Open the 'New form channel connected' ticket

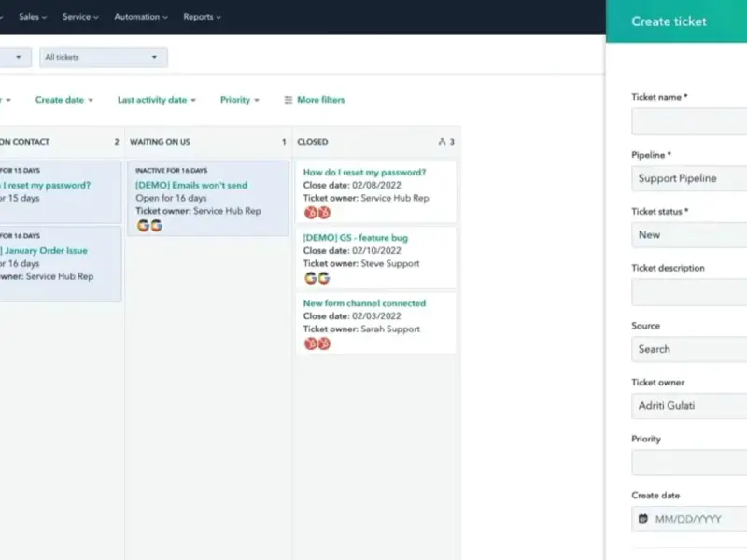coord(364,303)
